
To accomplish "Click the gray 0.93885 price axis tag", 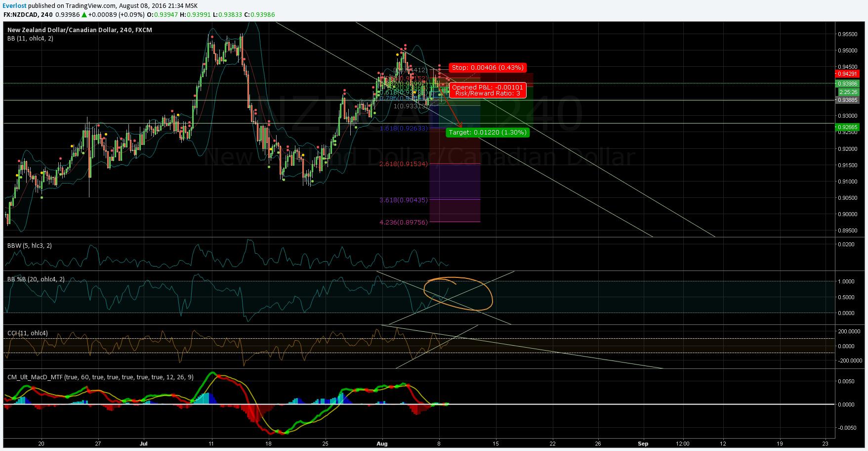I will point(847,100).
